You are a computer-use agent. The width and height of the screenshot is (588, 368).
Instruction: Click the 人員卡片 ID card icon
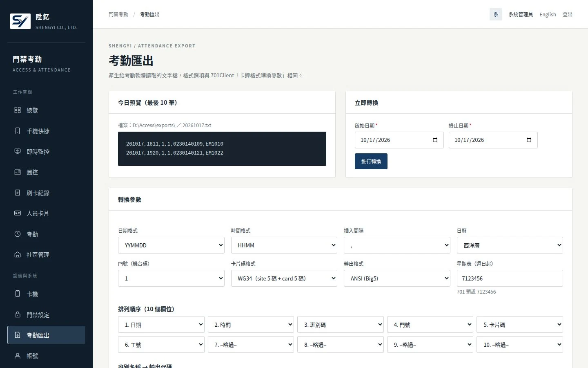point(18,213)
